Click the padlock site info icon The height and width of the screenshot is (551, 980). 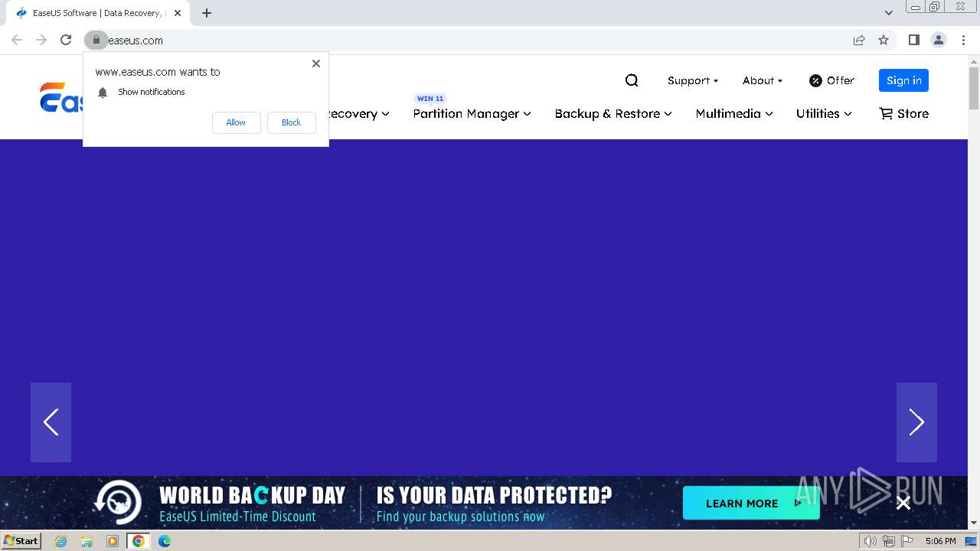[96, 40]
